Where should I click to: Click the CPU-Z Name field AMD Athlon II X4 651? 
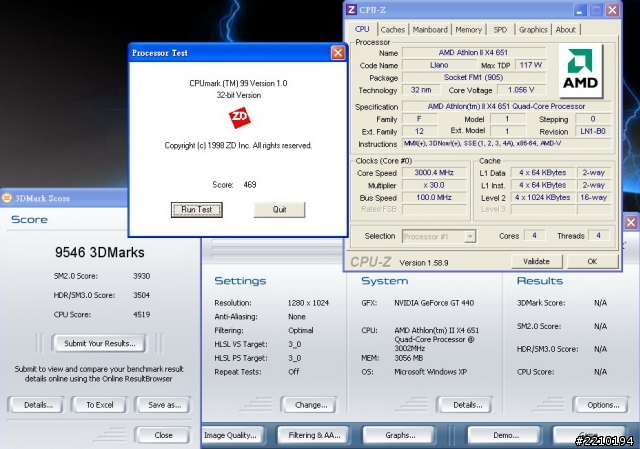pos(474,53)
